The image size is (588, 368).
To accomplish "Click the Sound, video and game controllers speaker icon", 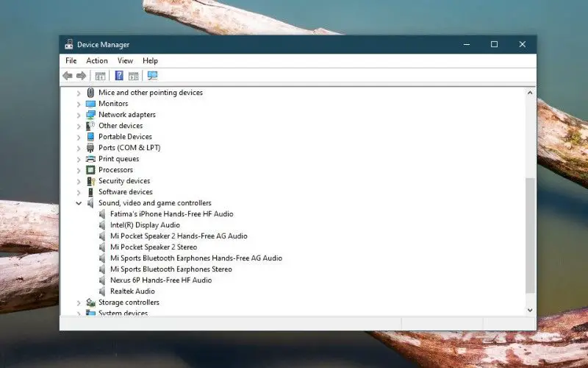I will pyautogui.click(x=90, y=203).
